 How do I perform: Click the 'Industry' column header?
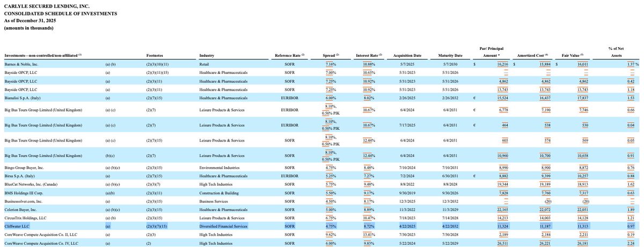click(207, 56)
